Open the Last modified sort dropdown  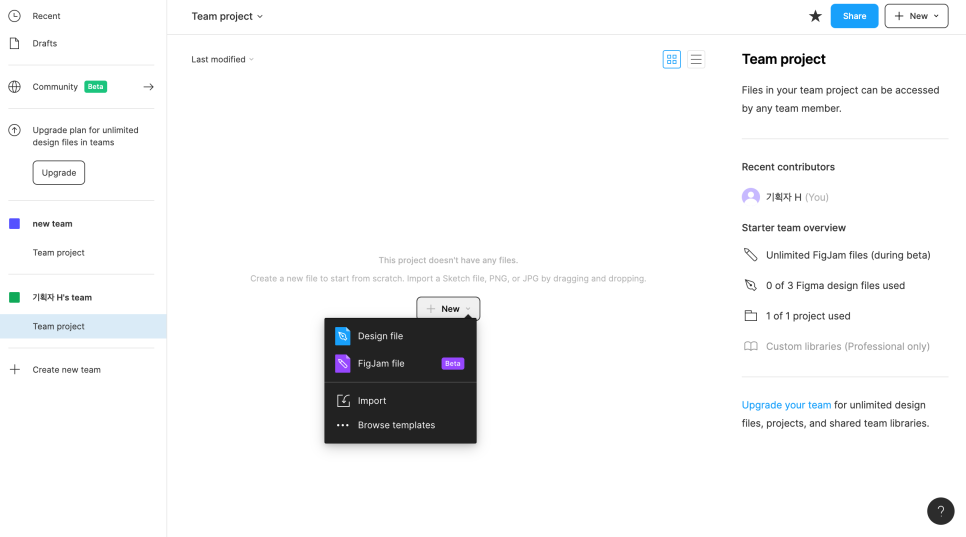click(222, 59)
